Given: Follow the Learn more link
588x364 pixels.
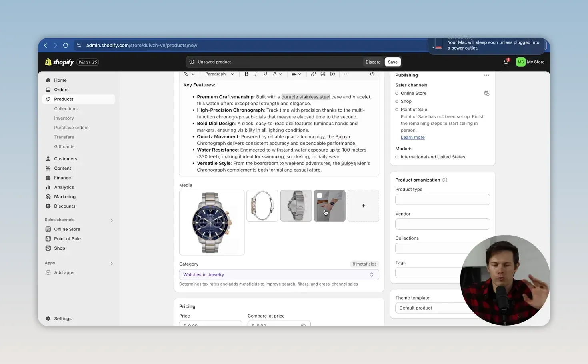Looking at the screenshot, I should pyautogui.click(x=413, y=137).
